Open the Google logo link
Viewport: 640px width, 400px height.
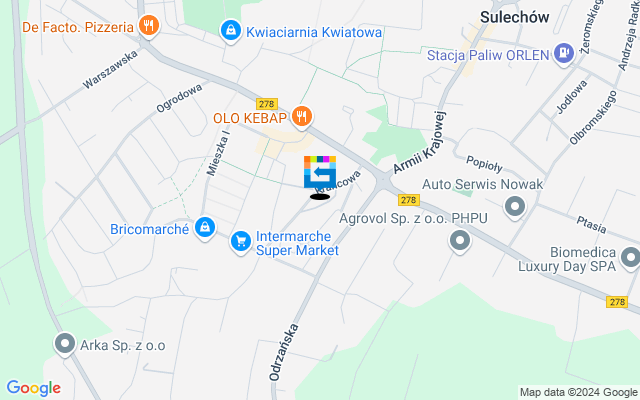pos(33,388)
